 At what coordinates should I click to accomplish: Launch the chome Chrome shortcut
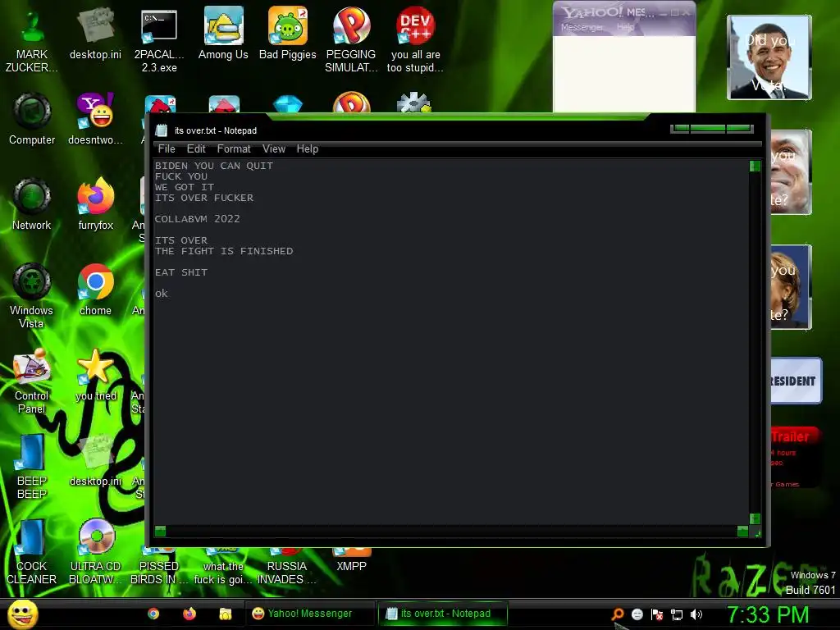tap(95, 290)
